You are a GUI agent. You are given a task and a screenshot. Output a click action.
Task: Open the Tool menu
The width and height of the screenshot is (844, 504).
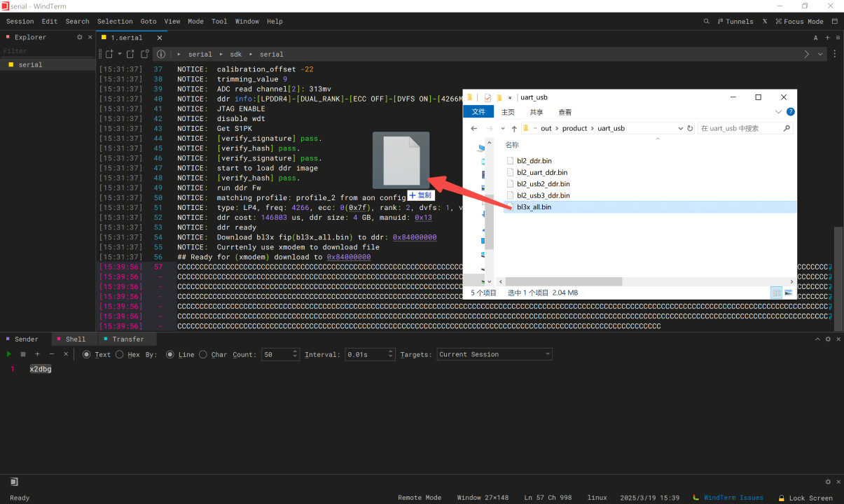219,21
